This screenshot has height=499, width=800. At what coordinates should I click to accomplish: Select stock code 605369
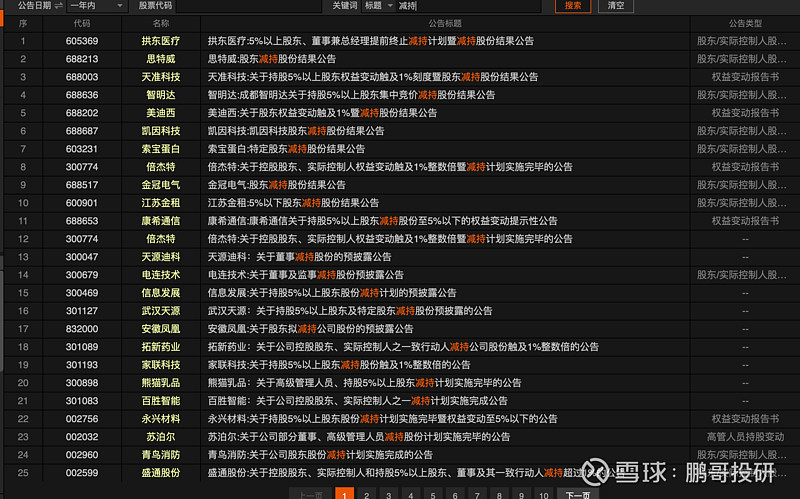click(x=82, y=41)
